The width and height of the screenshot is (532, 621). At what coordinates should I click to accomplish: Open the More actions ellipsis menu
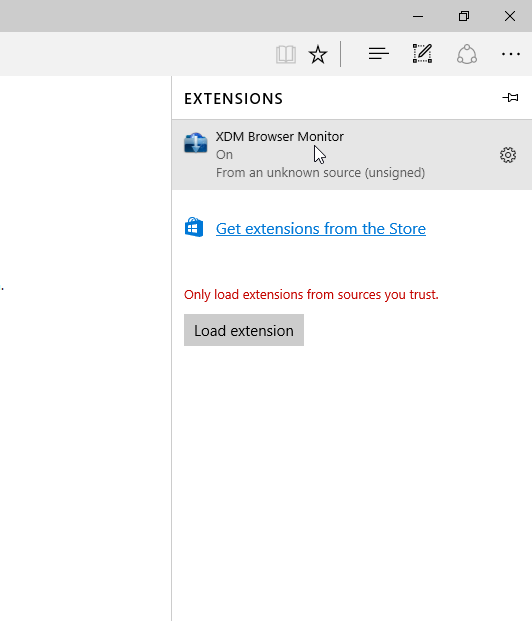(x=511, y=54)
